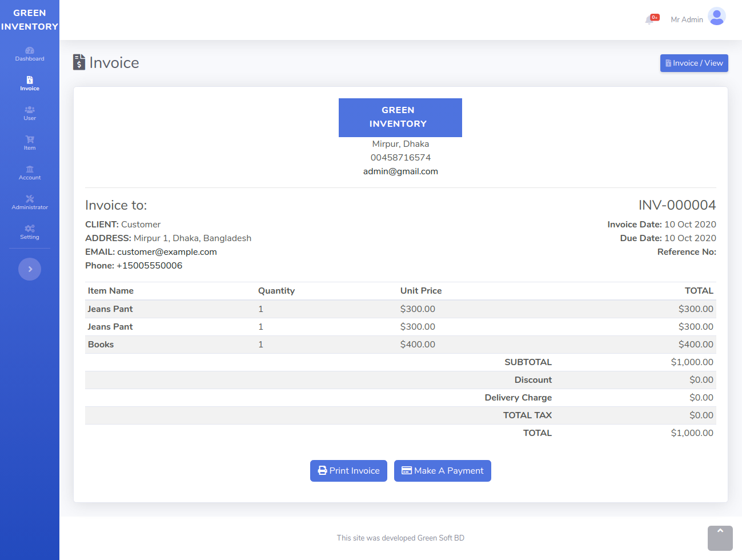This screenshot has width=742, height=560.
Task: Open the Mr Admin account dropdown
Action: [687, 19]
